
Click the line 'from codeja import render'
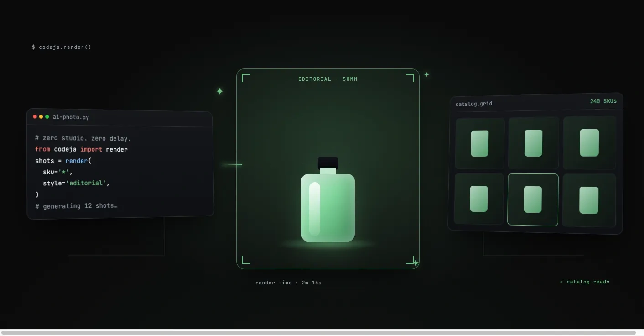[x=81, y=149]
